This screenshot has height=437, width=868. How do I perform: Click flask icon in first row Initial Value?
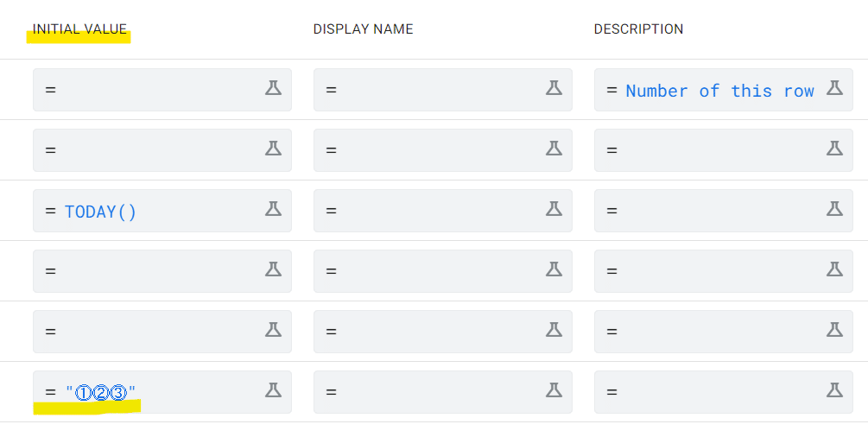pyautogui.click(x=273, y=88)
